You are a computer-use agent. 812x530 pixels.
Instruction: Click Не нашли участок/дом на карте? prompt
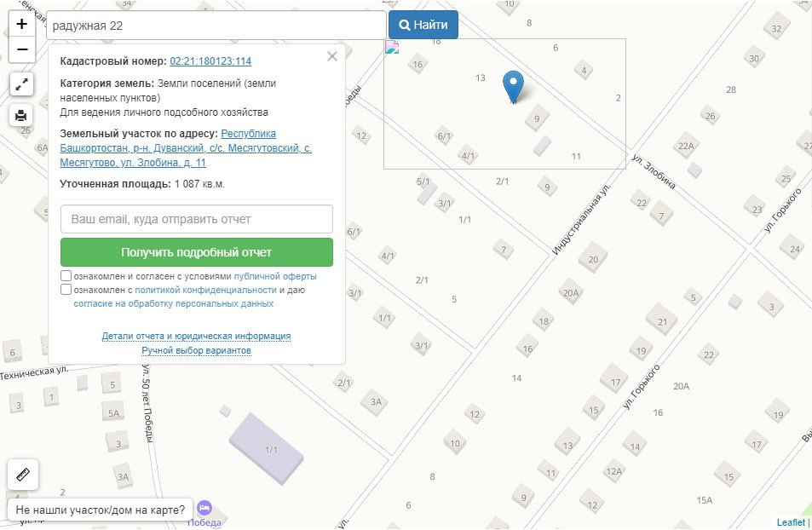coord(100,510)
